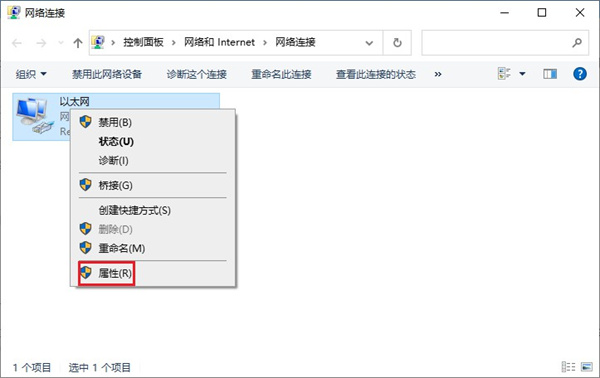Refresh the network connections view
Viewport: 600px width, 378px height.
tap(397, 42)
